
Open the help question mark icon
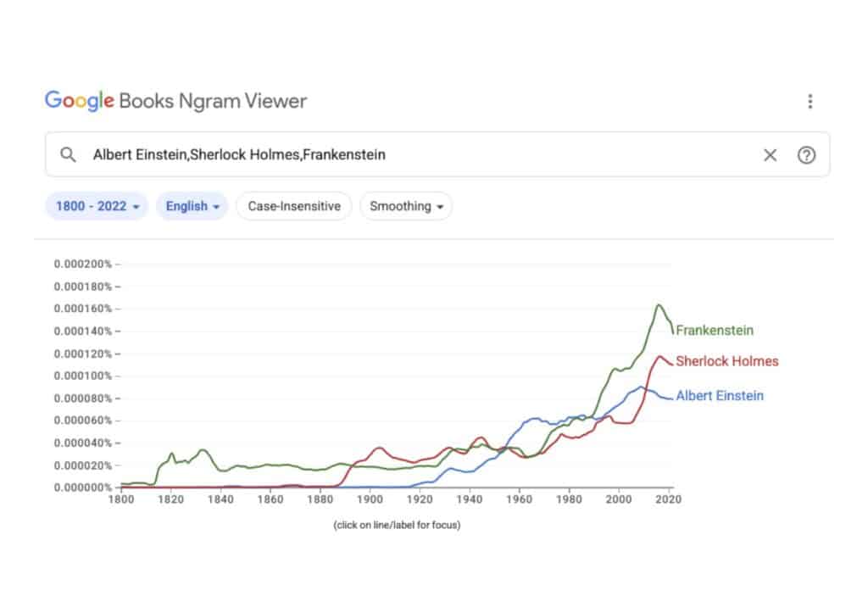pos(806,154)
